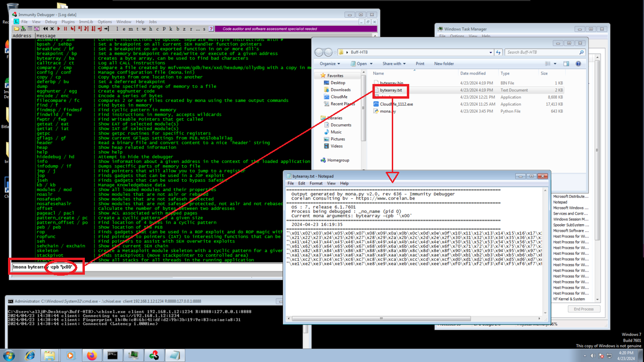Click Open file icon in Immunity toolbar
The image size is (644, 362).
(x=17, y=29)
